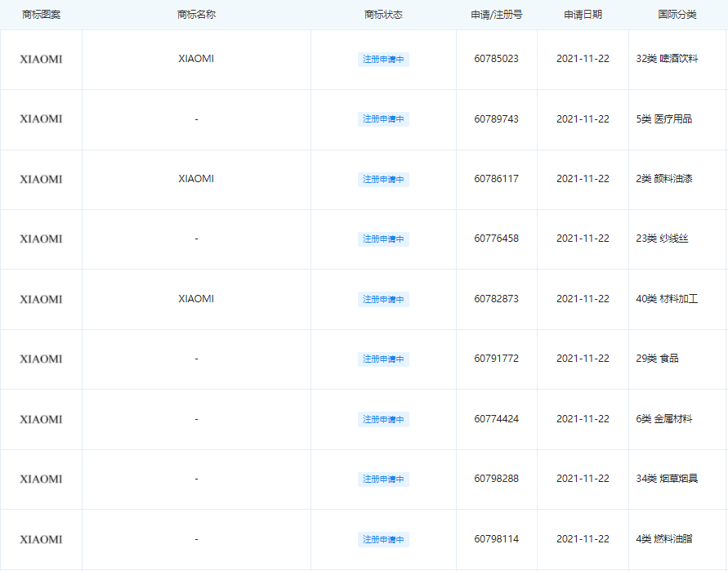
Task: Open XIAOMI trademark image in row 60789743
Action: click(42, 118)
